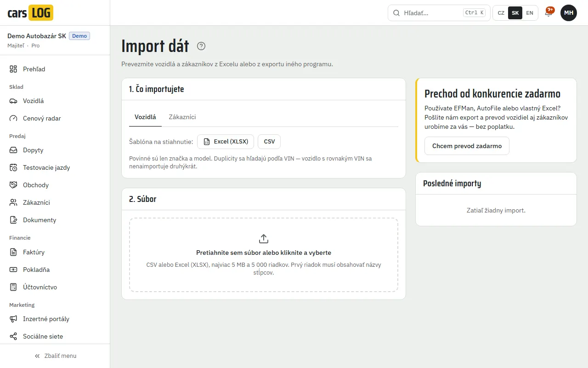
Task: Open the Demo Autobazár SK account switcher
Action: pos(55,40)
